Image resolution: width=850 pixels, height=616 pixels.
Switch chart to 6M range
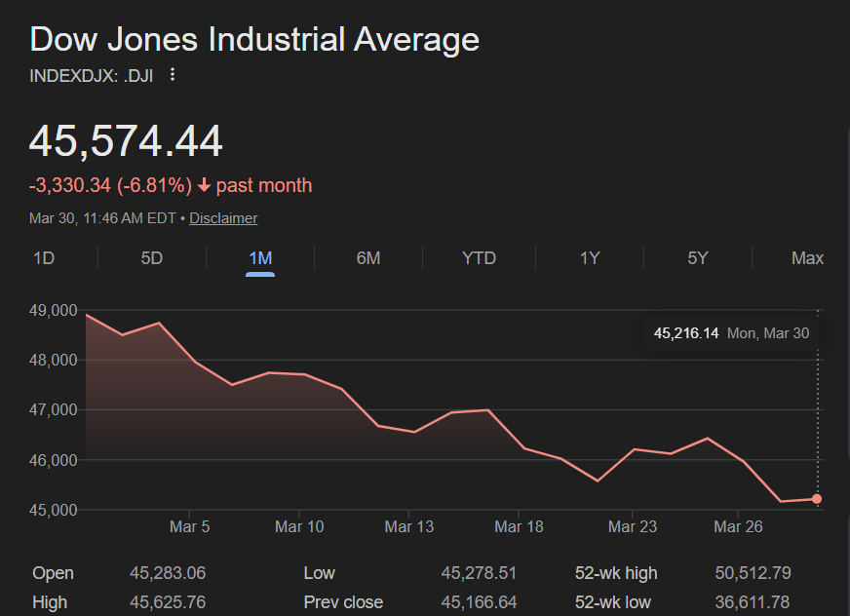pos(368,258)
